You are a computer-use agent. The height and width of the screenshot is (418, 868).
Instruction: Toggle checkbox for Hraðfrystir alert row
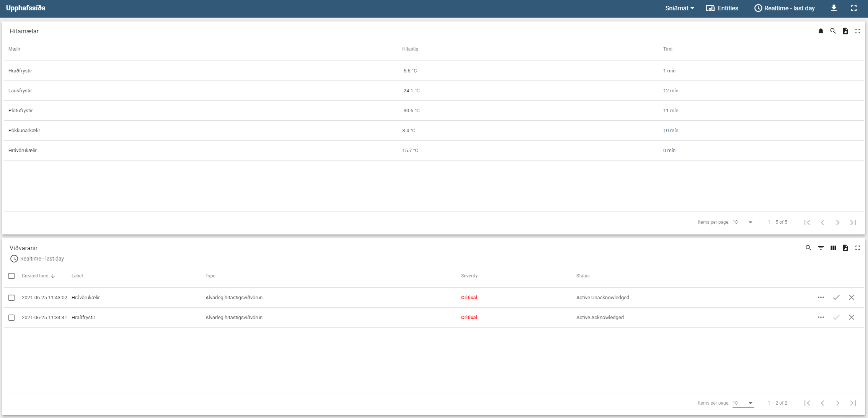(x=12, y=318)
